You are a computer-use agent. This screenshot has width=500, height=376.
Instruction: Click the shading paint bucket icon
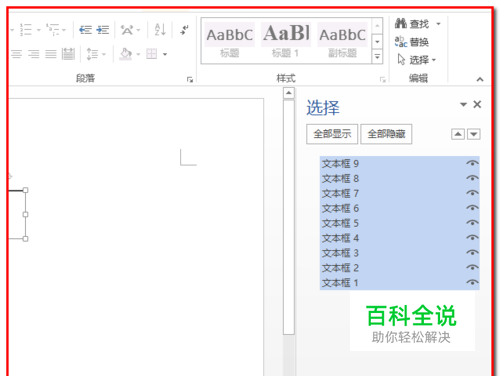(126, 54)
